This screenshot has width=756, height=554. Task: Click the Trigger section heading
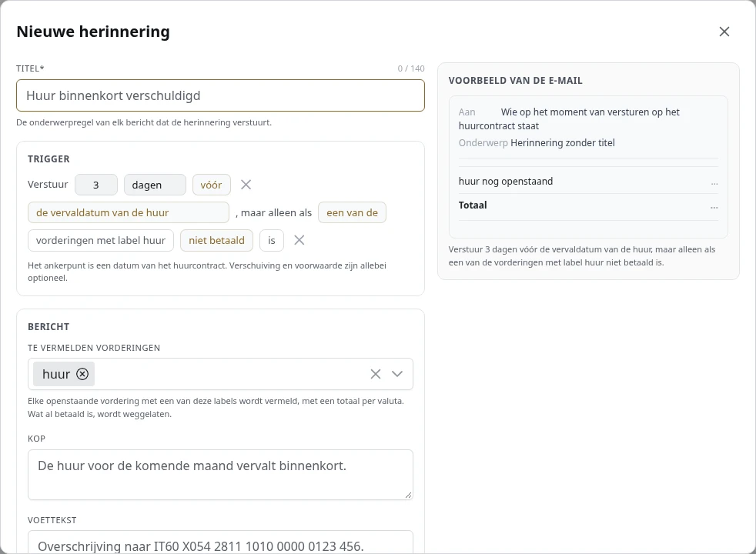coord(49,159)
